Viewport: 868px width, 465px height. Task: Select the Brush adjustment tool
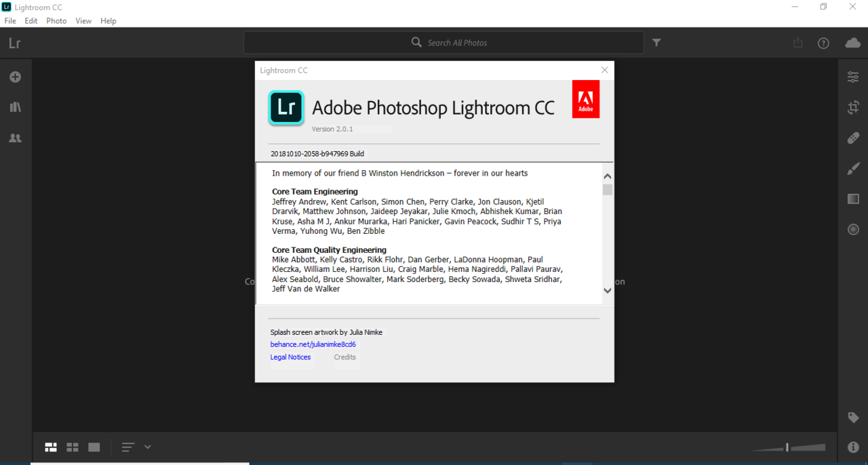click(853, 168)
